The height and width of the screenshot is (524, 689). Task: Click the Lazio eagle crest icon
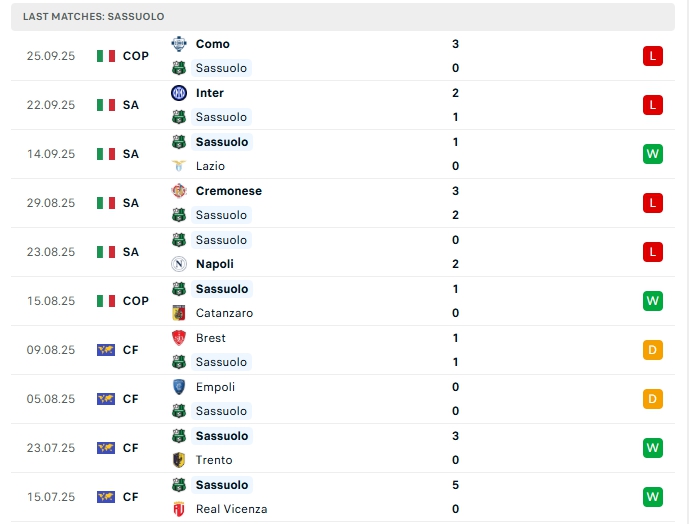coord(179,166)
